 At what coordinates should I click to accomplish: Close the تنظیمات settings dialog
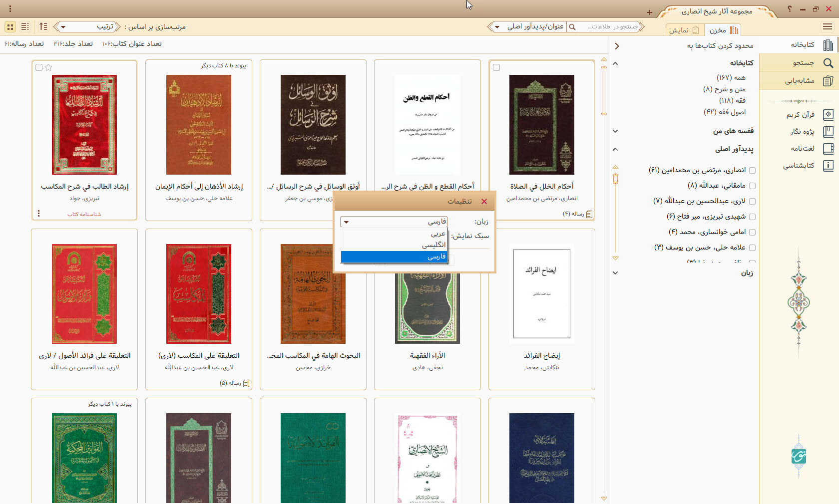[484, 202]
